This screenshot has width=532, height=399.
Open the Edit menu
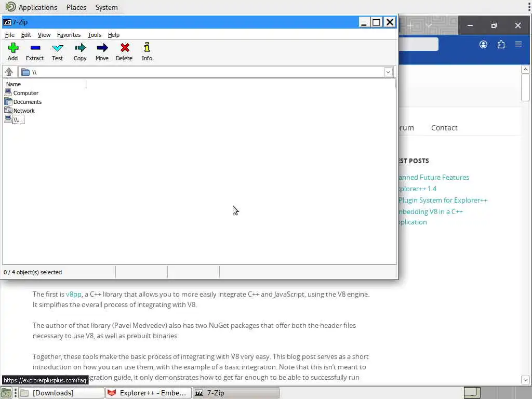tap(26, 35)
